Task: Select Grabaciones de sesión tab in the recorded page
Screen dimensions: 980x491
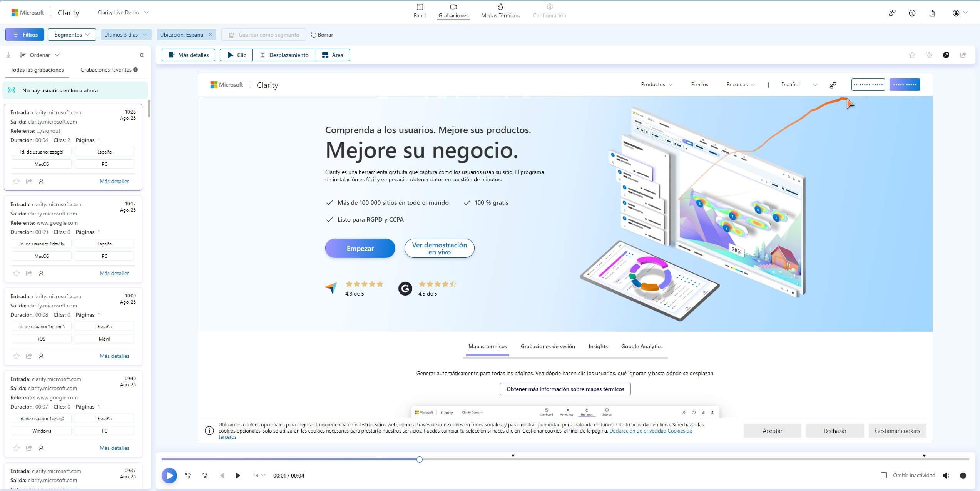Action: (547, 346)
